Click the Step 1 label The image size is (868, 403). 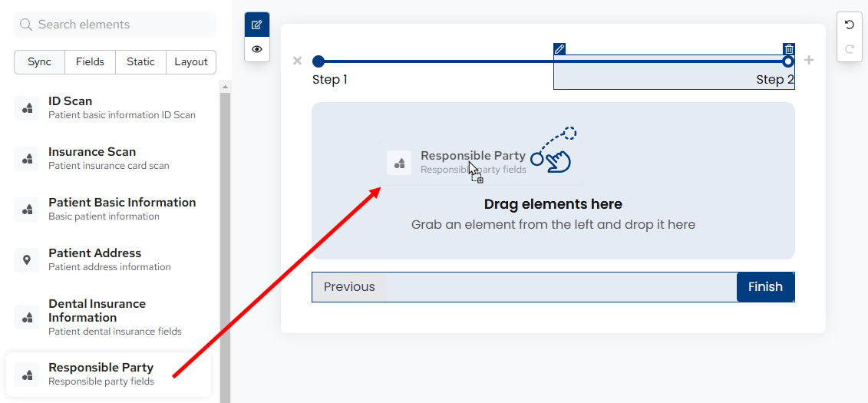[330, 80]
